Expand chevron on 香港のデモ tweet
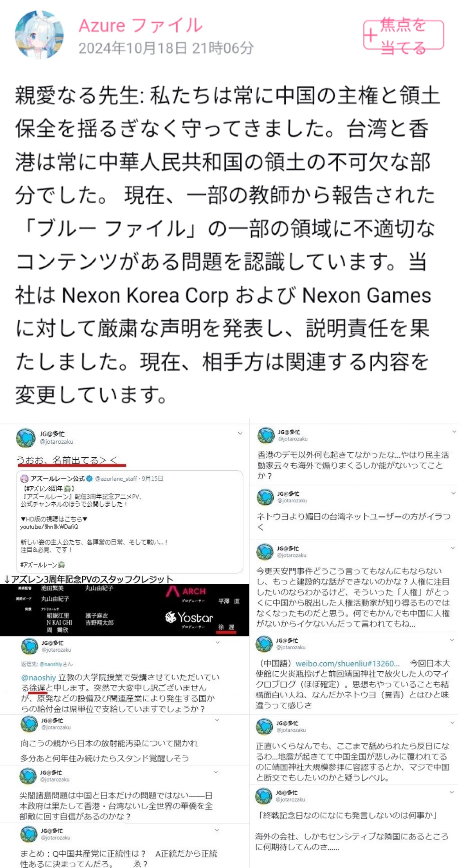This screenshot has height=868, width=458. [454, 431]
